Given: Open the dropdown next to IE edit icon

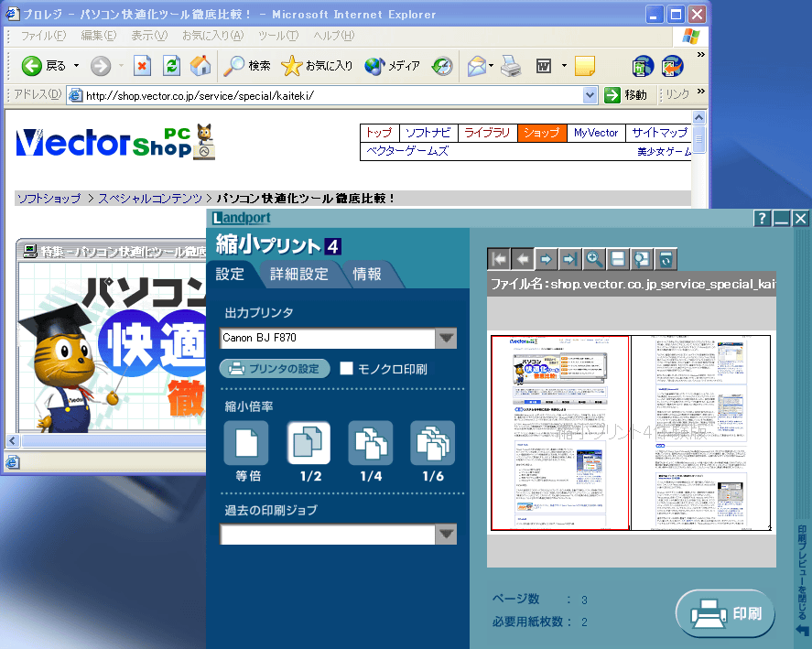Looking at the screenshot, I should pyautogui.click(x=564, y=66).
